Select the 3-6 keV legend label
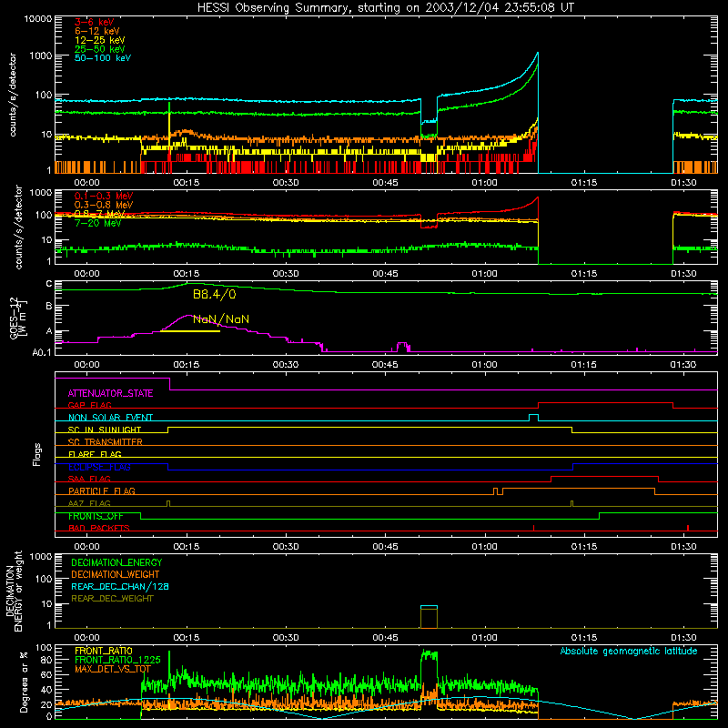 point(95,22)
